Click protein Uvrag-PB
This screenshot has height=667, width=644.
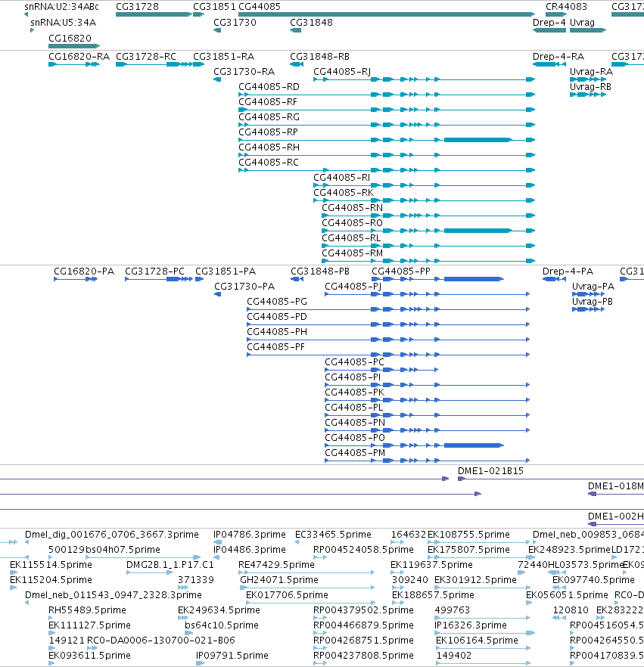point(588,309)
